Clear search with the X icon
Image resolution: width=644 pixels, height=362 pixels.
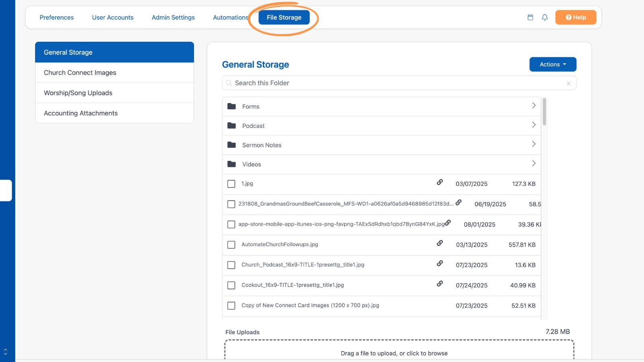pyautogui.click(x=569, y=83)
